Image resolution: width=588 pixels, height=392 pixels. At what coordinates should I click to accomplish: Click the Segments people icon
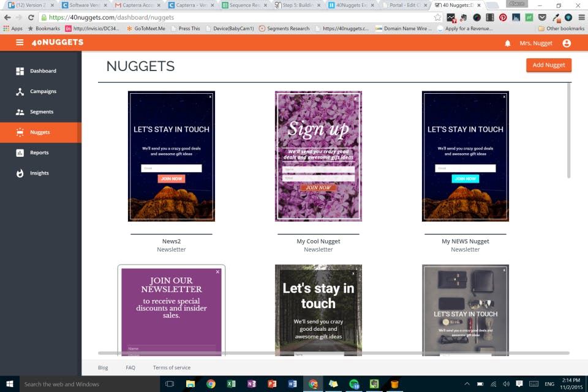click(20, 112)
